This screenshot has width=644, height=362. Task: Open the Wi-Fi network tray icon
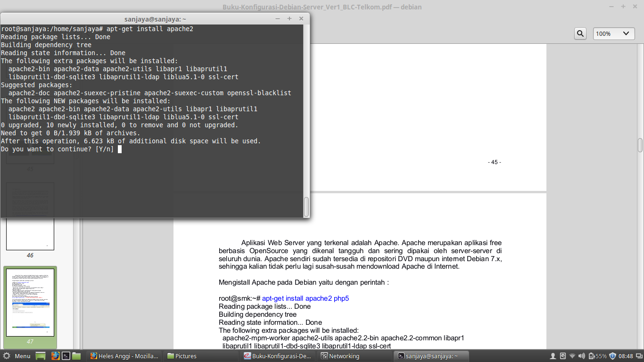572,356
